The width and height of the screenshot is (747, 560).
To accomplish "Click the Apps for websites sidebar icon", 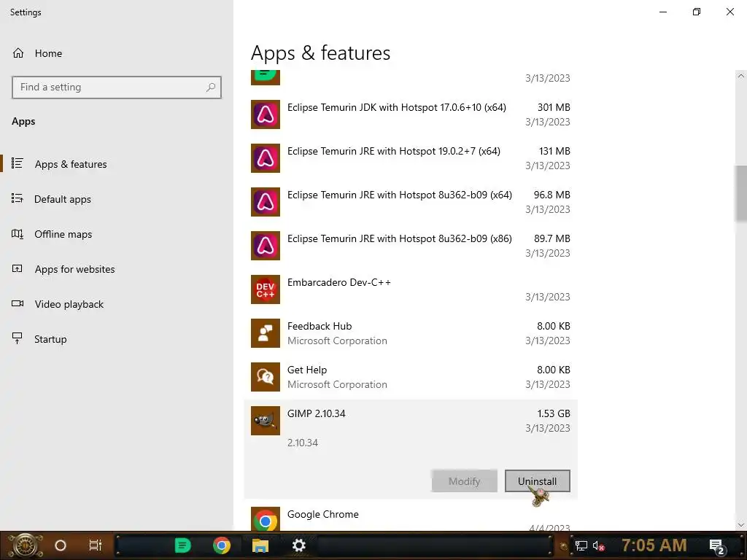I will click(18, 268).
